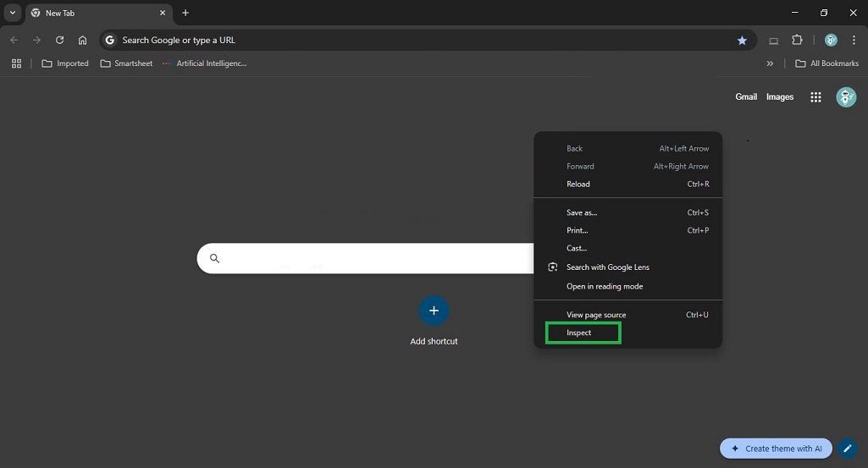
Task: Choose View page source
Action: coord(628,315)
